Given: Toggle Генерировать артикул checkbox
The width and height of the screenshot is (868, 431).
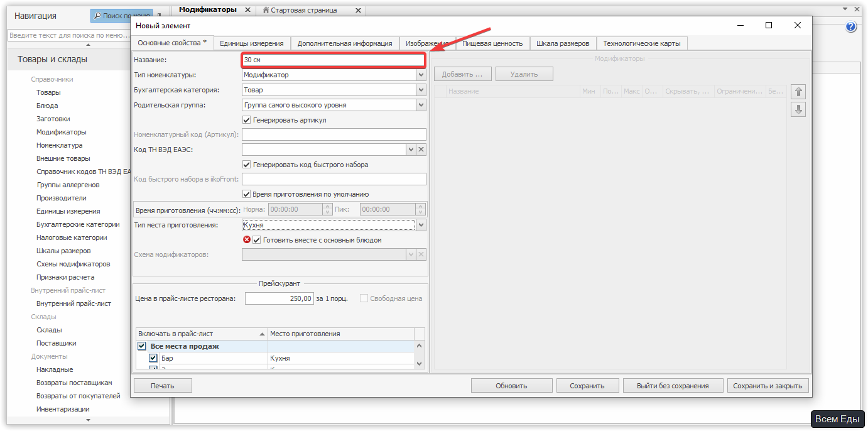Looking at the screenshot, I should 246,119.
